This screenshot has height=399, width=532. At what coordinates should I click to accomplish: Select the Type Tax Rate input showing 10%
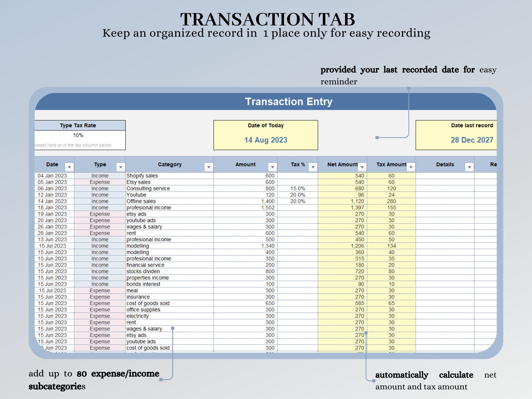pyautogui.click(x=78, y=135)
